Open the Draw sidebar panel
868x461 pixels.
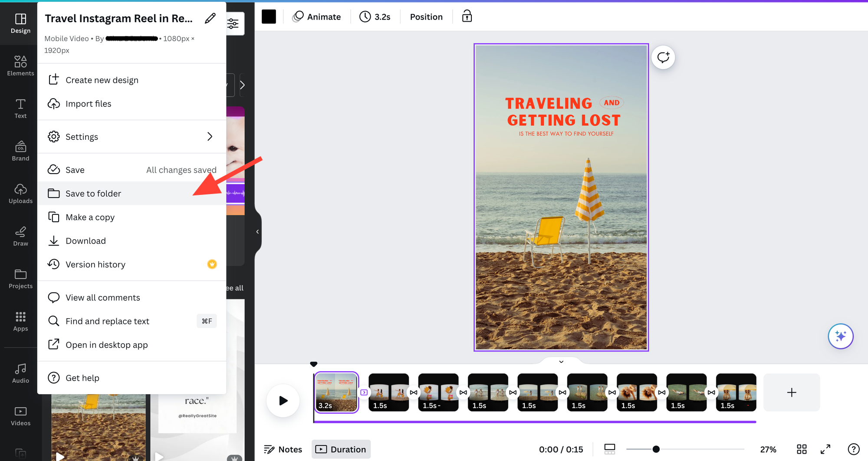tap(20, 236)
